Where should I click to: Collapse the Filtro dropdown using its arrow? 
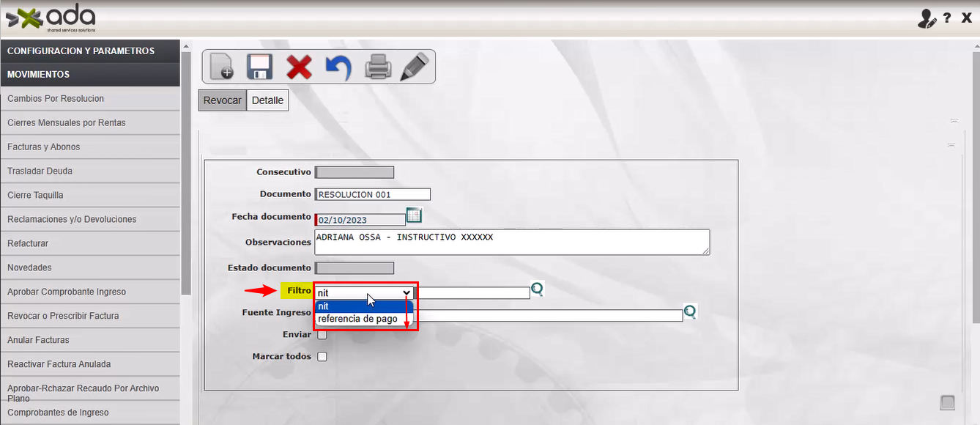407,292
